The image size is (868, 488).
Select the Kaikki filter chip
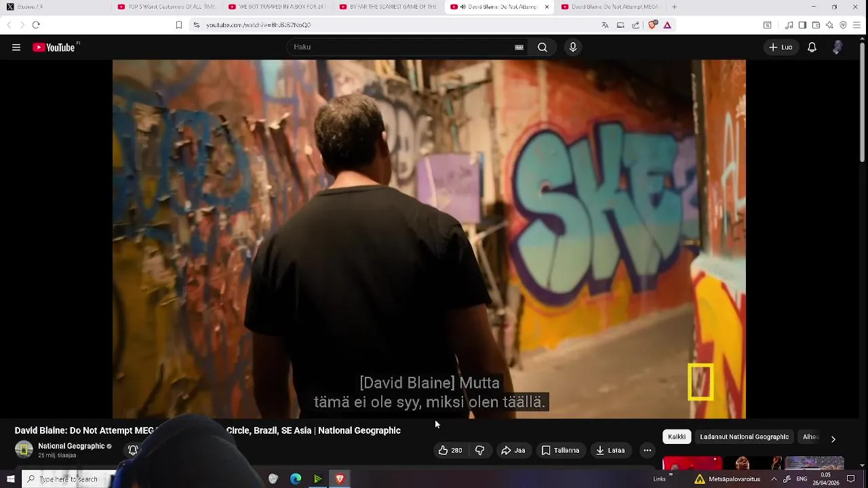point(677,436)
